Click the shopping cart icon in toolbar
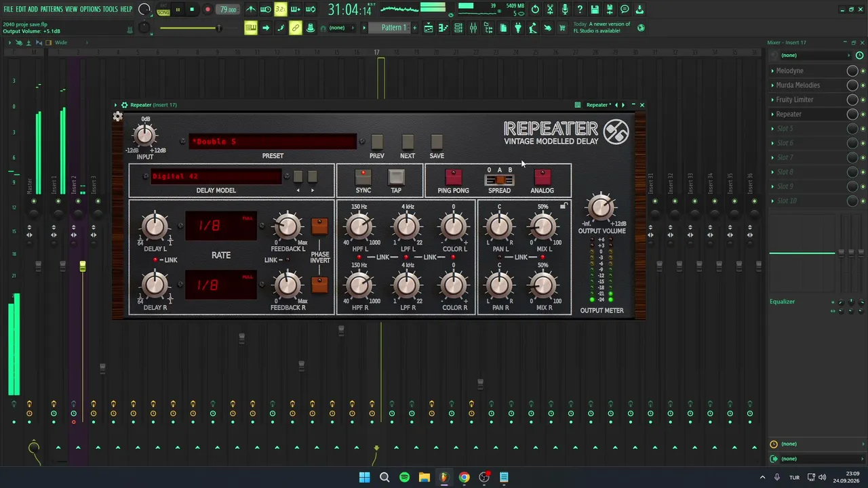This screenshot has width=868, height=488. pyautogui.click(x=562, y=28)
